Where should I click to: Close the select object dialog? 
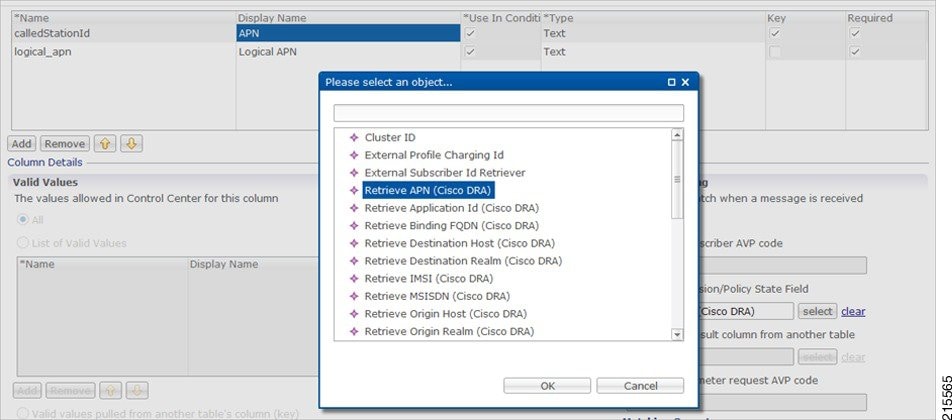click(685, 82)
